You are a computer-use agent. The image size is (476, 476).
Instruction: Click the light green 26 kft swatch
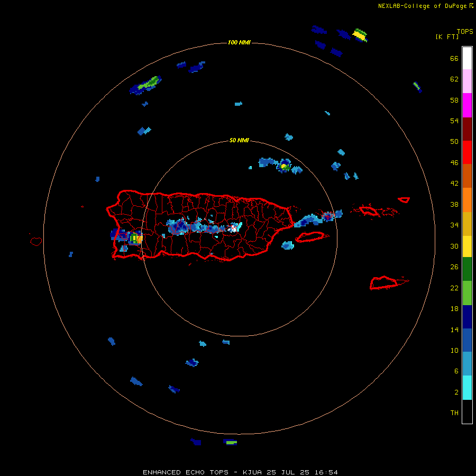point(467,292)
